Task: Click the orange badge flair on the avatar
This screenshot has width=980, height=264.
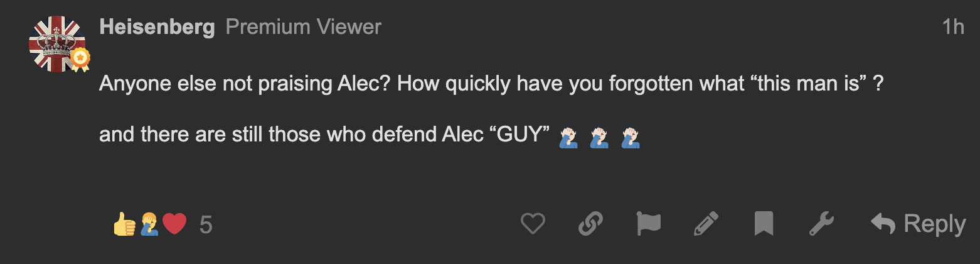Action: click(80, 60)
